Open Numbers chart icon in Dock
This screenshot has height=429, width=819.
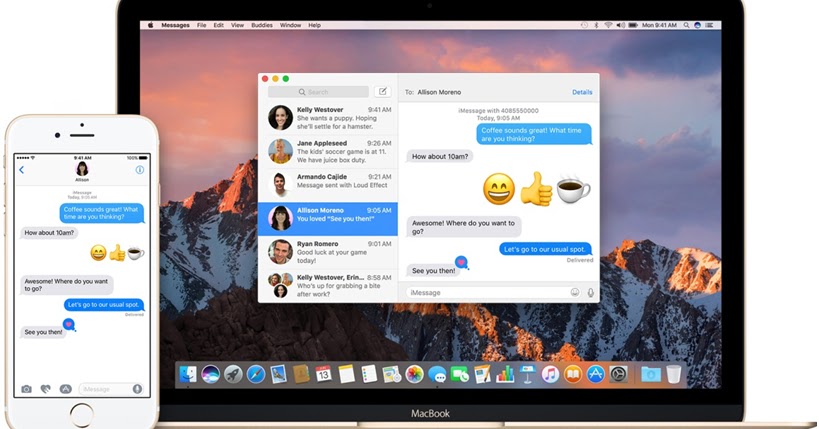click(505, 374)
